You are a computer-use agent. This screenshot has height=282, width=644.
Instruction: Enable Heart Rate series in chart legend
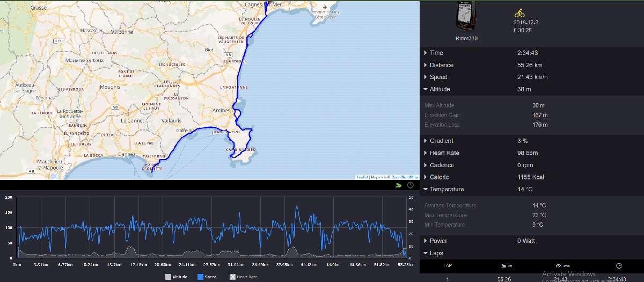[x=244, y=277]
